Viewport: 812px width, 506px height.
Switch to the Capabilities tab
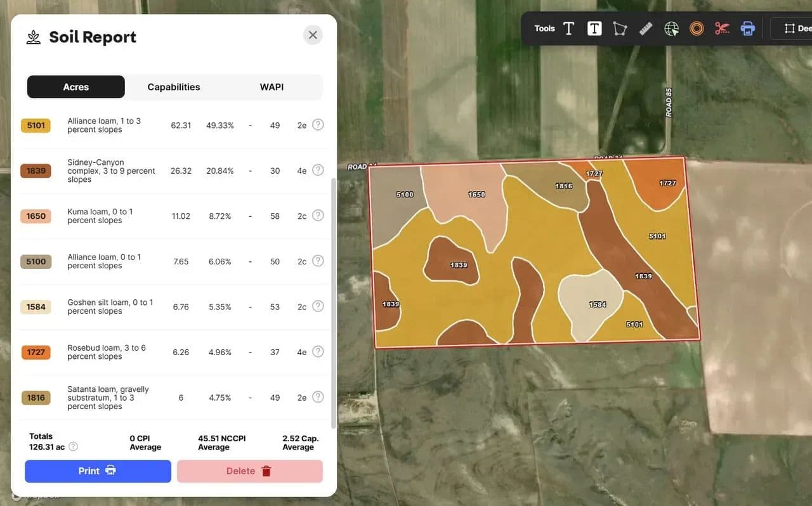(173, 87)
